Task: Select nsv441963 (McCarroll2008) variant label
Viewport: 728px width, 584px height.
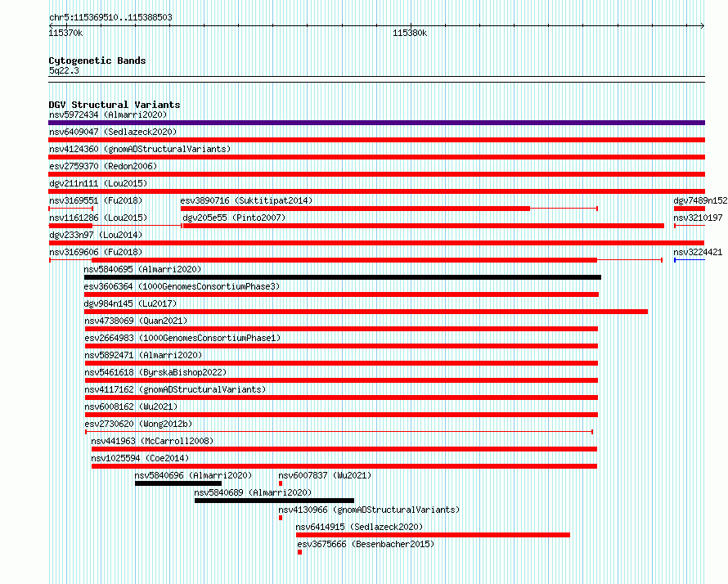Action: [x=152, y=441]
